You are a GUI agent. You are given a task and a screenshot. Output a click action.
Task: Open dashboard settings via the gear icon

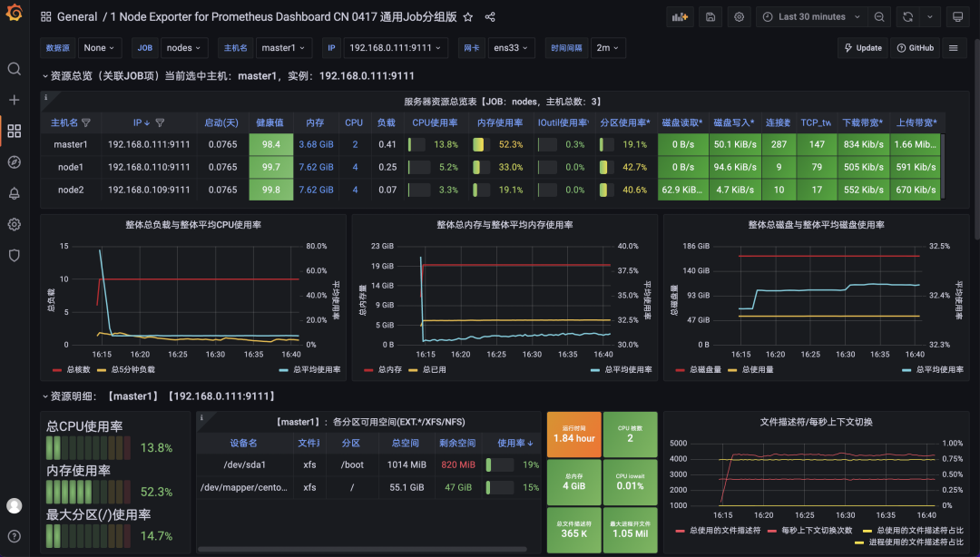coord(738,15)
